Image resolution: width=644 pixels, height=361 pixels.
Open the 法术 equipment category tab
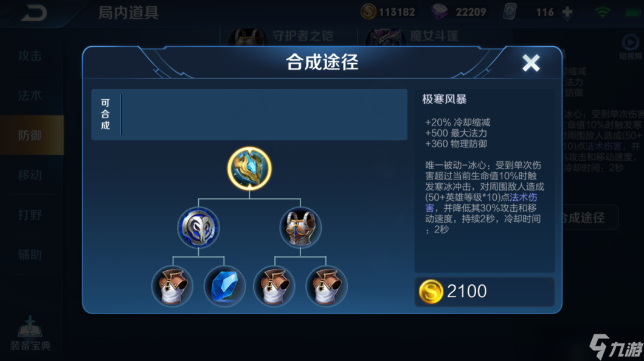(x=30, y=96)
